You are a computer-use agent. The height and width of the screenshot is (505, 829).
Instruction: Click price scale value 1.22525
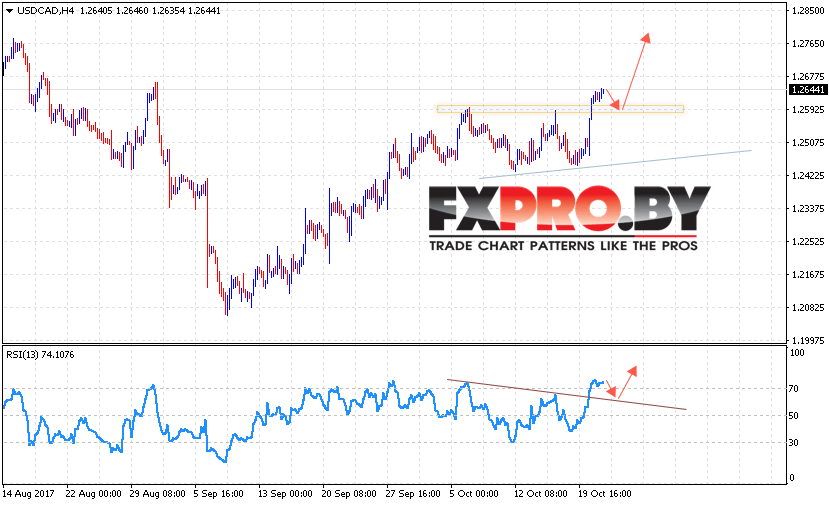[x=808, y=242]
